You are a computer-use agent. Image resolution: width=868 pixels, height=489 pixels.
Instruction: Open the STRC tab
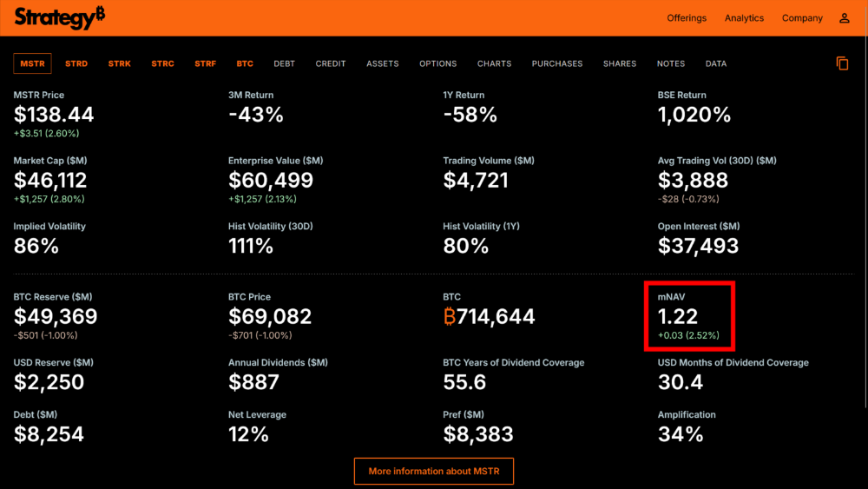click(162, 63)
